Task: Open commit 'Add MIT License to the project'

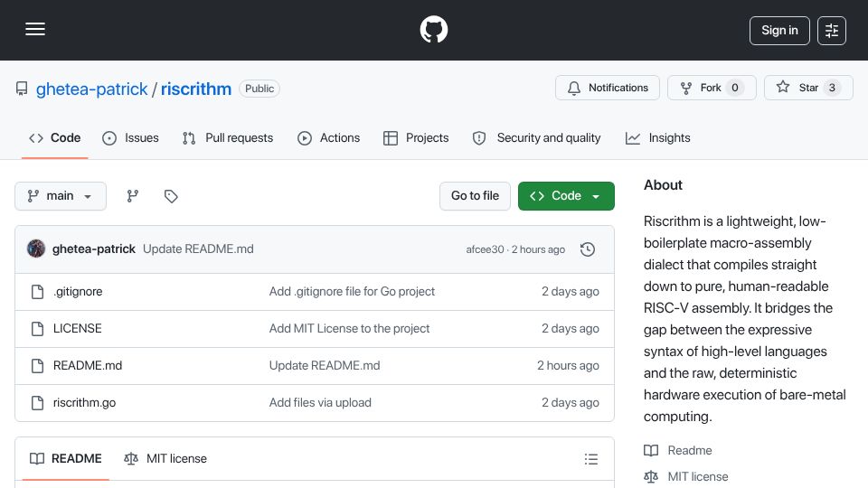Action: click(349, 329)
